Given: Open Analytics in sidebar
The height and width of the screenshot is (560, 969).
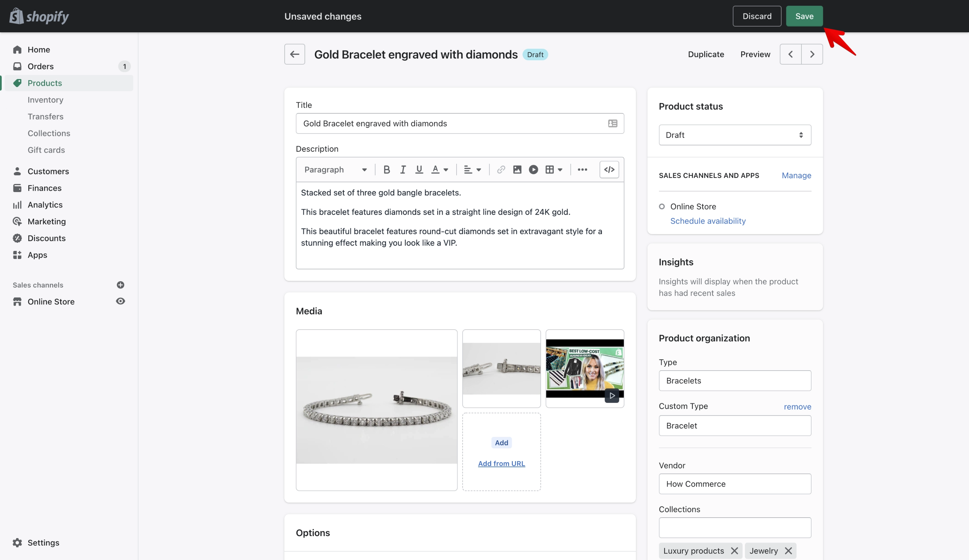Looking at the screenshot, I should (x=69, y=204).
